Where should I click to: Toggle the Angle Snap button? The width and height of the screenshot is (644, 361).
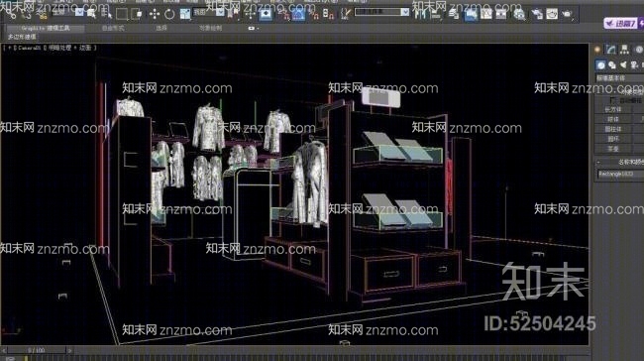(298, 15)
